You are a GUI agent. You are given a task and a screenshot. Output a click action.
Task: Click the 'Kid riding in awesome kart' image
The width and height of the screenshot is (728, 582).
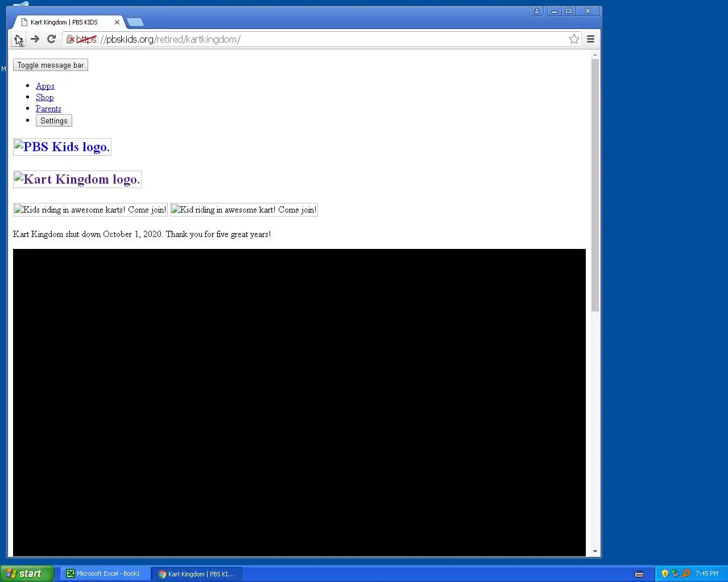click(x=244, y=210)
